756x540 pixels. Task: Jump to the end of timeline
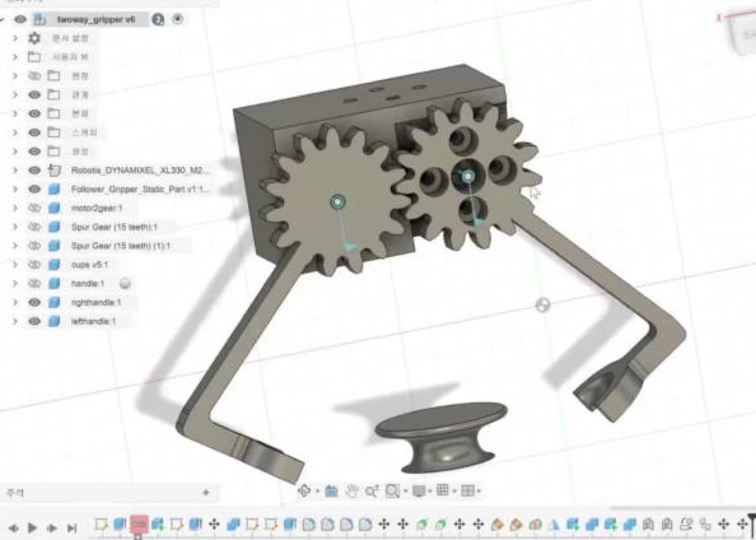[72, 528]
